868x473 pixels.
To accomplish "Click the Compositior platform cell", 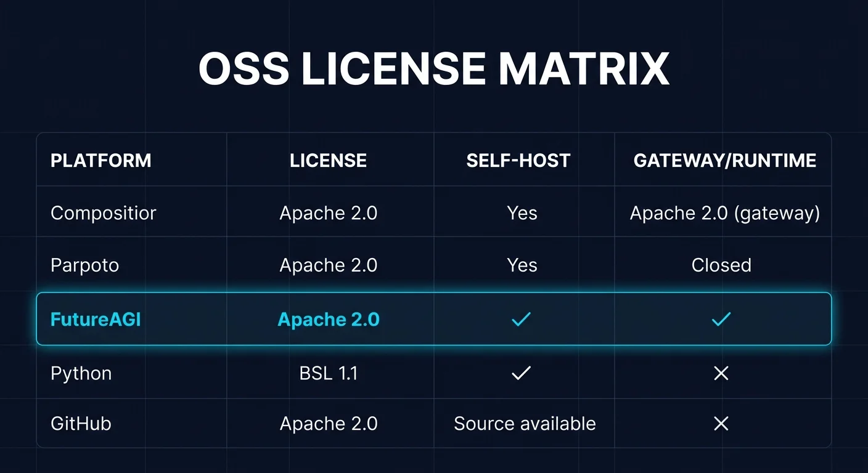I will [x=104, y=213].
